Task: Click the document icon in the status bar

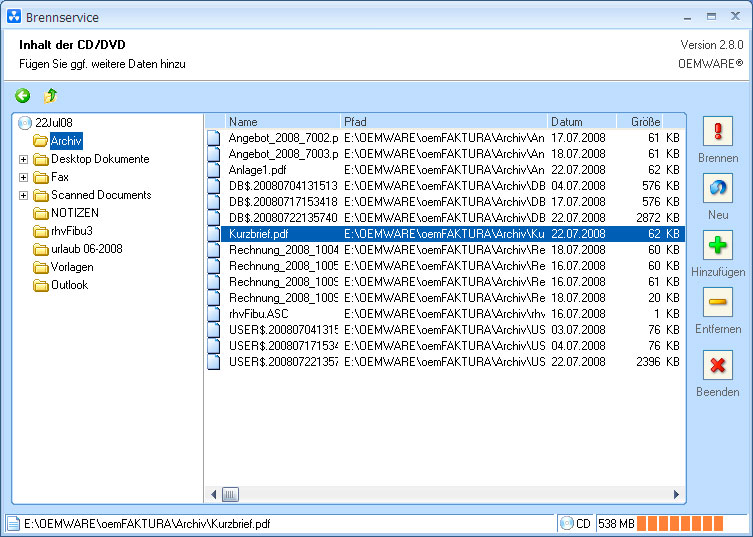Action: coord(13,524)
